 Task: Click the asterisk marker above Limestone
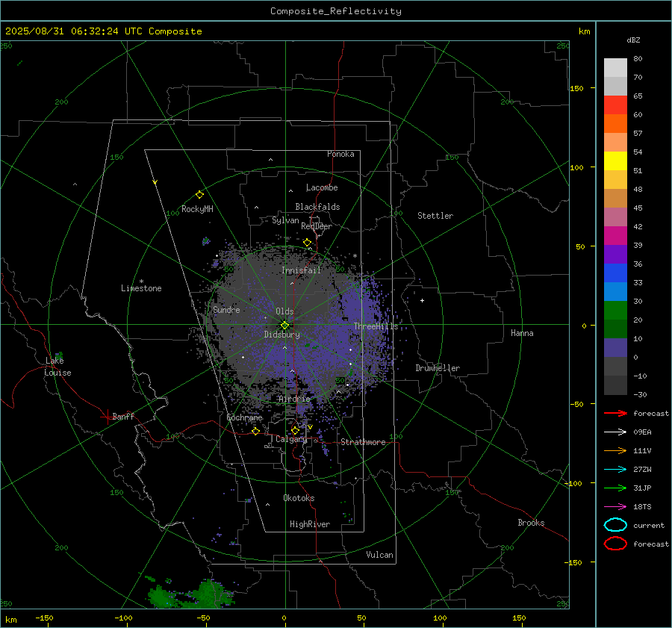[x=141, y=282]
